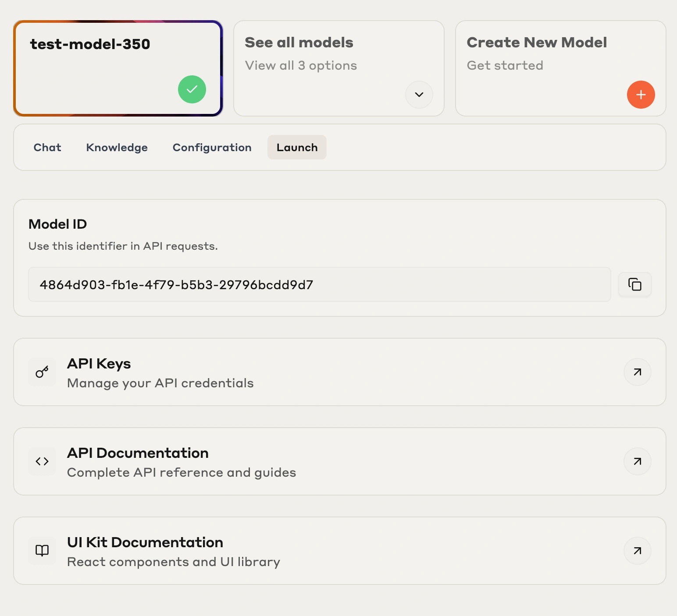
Task: Collapse the models list chevron
Action: 419,95
